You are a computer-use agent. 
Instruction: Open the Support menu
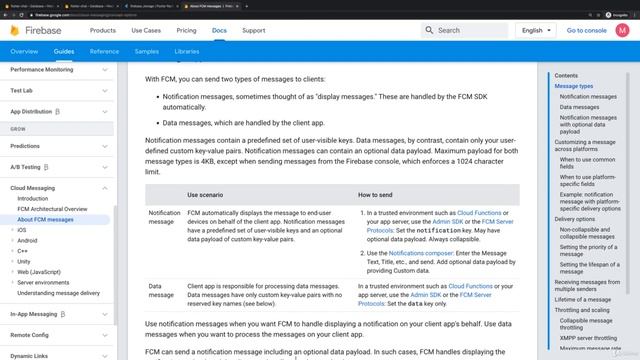click(x=253, y=30)
